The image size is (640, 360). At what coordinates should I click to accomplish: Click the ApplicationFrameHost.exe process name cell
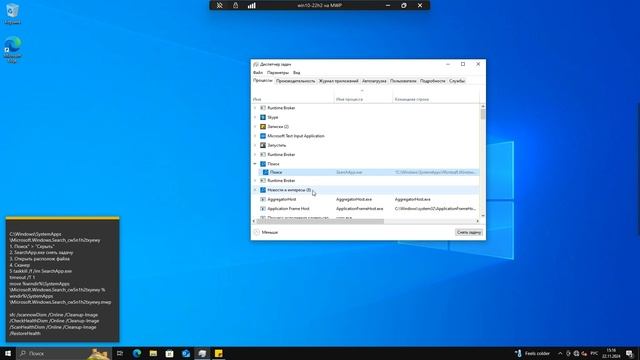(359, 209)
